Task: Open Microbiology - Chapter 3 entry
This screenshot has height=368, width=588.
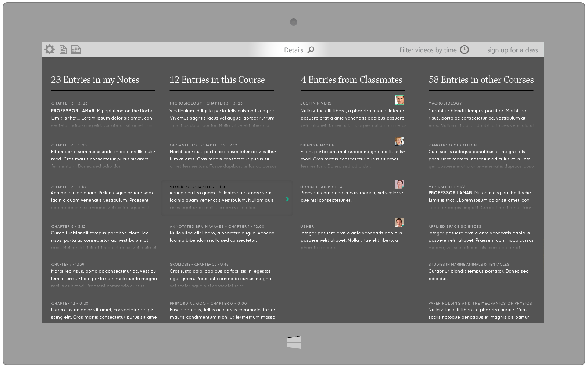Action: (206, 103)
